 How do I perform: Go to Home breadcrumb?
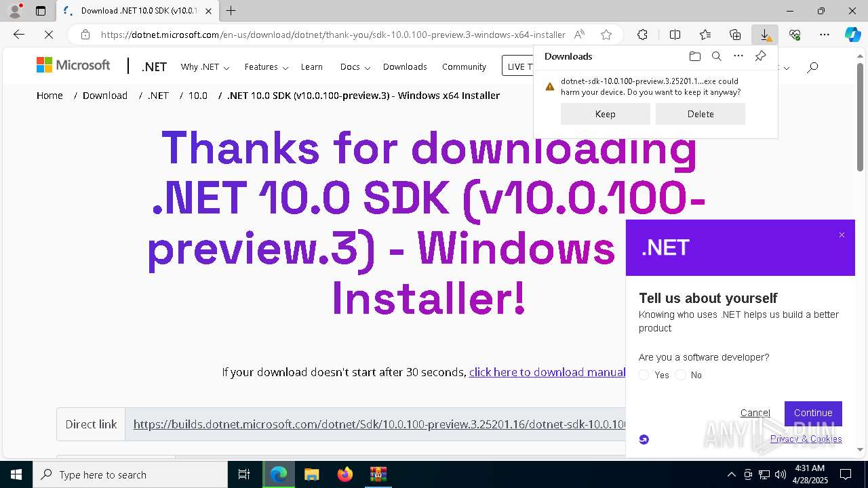[x=50, y=96]
